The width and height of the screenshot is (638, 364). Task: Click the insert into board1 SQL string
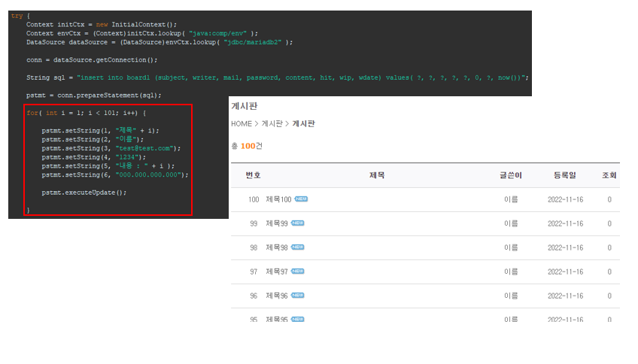click(x=302, y=77)
